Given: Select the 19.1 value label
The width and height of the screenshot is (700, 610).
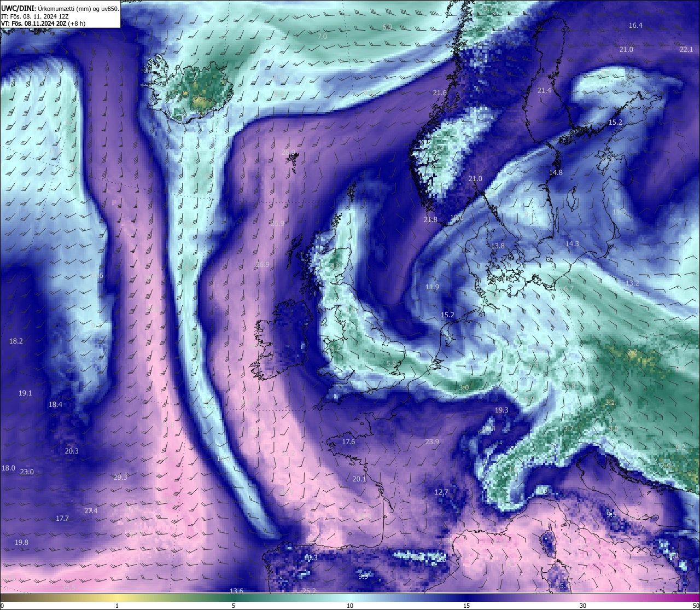Looking at the screenshot, I should [25, 393].
